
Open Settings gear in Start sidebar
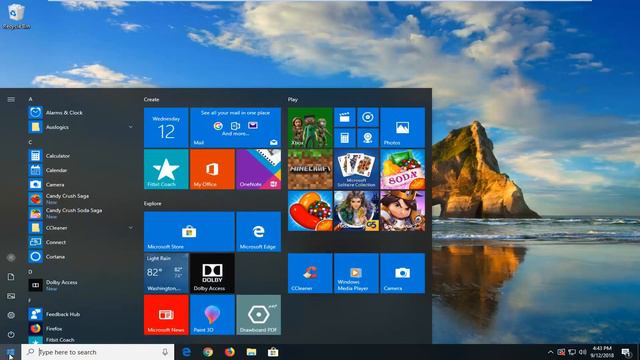pos(11,315)
